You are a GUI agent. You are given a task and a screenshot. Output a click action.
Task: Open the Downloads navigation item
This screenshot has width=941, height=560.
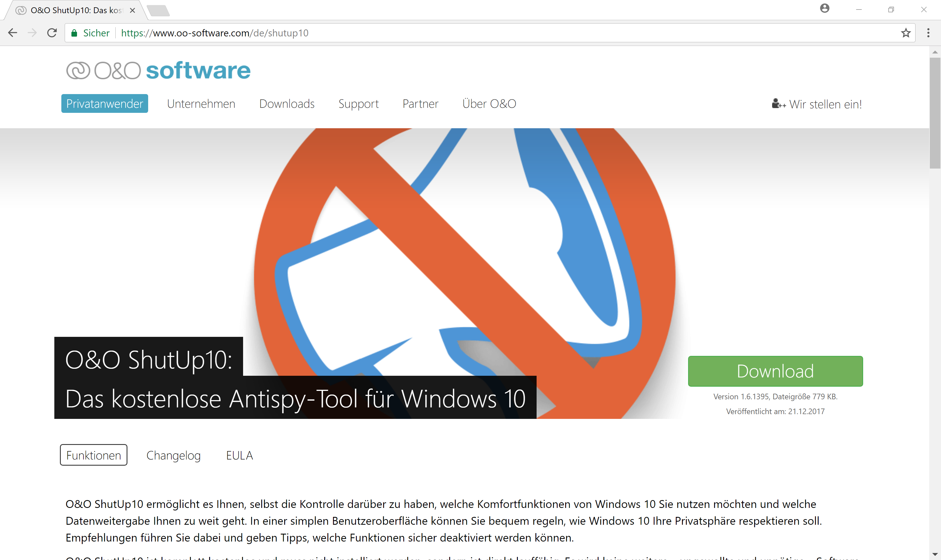point(287,104)
